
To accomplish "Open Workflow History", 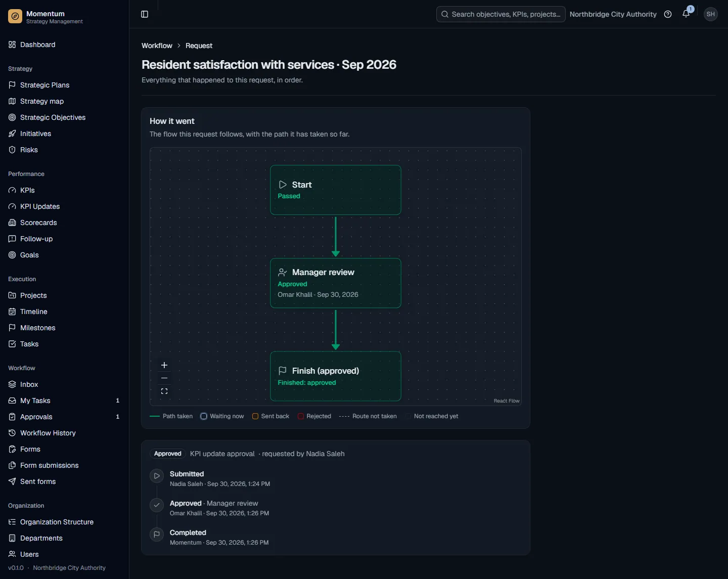I will 64,433.
